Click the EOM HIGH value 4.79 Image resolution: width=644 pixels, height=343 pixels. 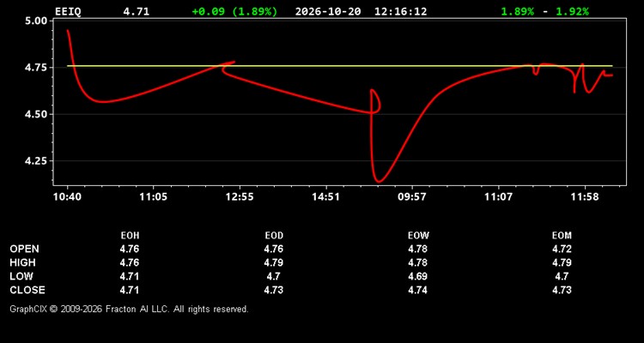tap(562, 262)
